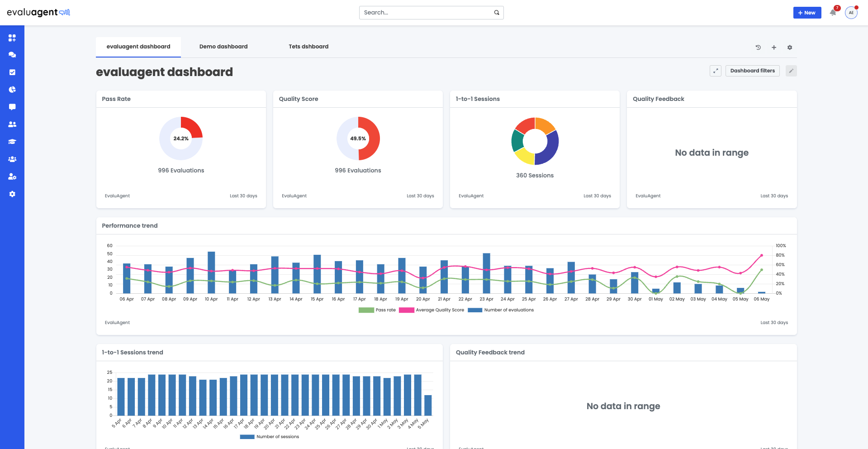Click the Quality Score donut chart
Image resolution: width=868 pixels, height=449 pixels.
click(x=358, y=139)
